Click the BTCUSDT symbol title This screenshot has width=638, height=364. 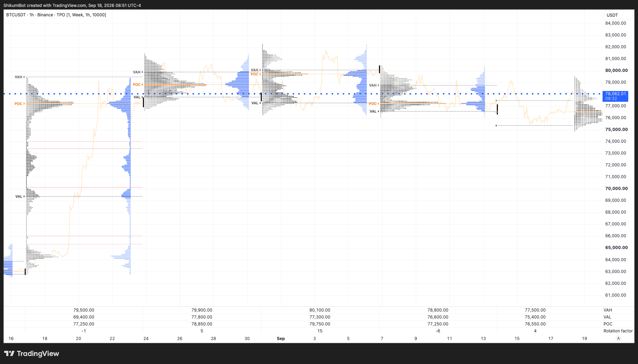click(16, 15)
